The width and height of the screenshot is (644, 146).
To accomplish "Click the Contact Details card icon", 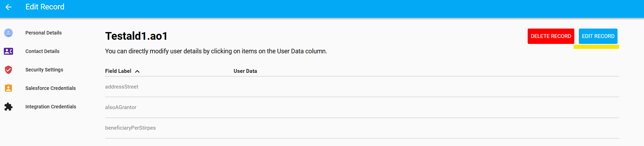I will click(x=8, y=51).
